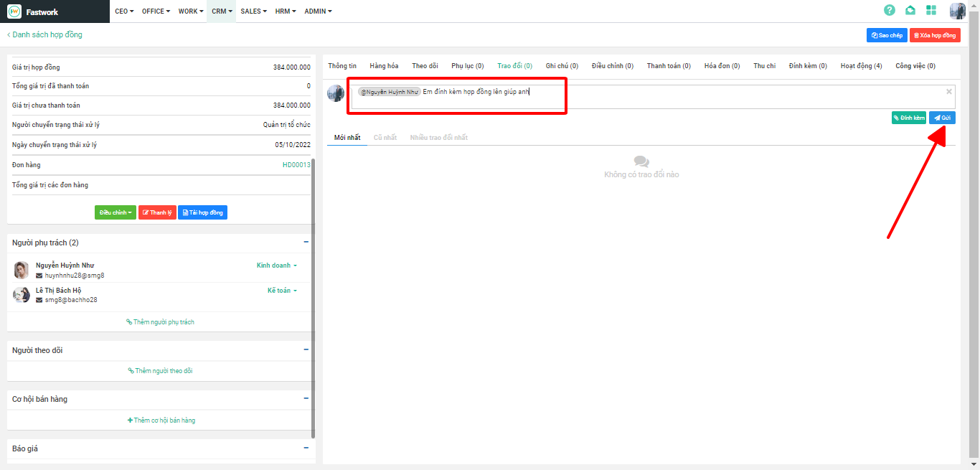Click the Fastwork logo icon
The height and width of the screenshot is (470, 980).
tap(14, 11)
